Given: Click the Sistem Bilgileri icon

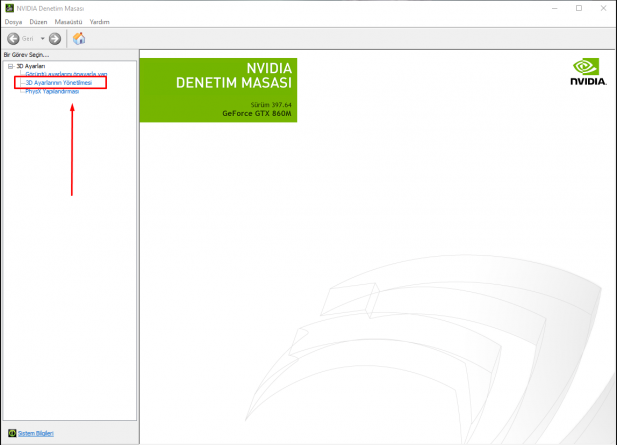Looking at the screenshot, I should [12, 433].
